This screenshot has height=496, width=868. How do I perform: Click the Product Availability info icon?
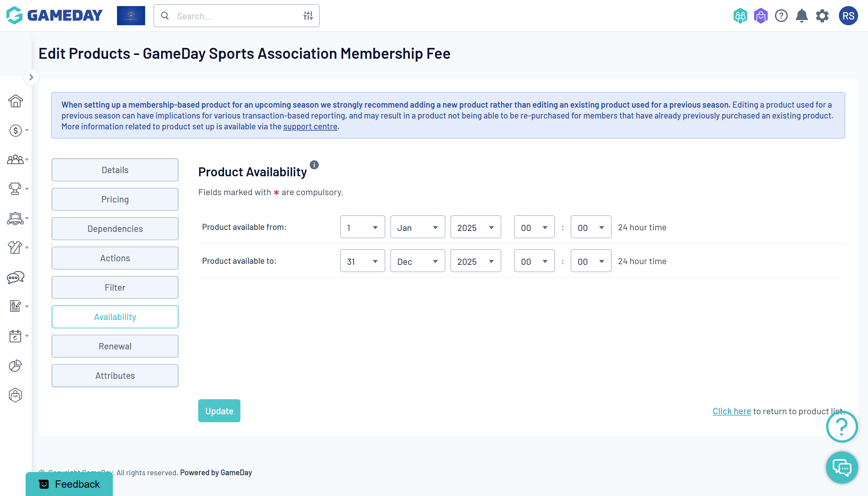click(314, 165)
